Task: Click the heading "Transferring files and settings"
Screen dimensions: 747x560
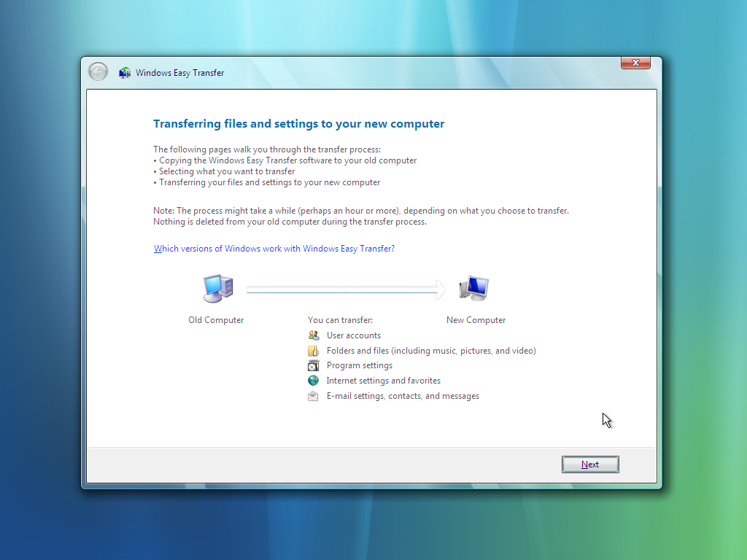Action: point(298,124)
